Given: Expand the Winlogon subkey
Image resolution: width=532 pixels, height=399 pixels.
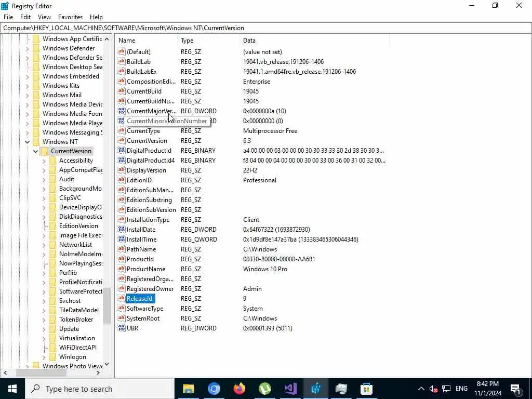Looking at the screenshot, I should click(44, 357).
